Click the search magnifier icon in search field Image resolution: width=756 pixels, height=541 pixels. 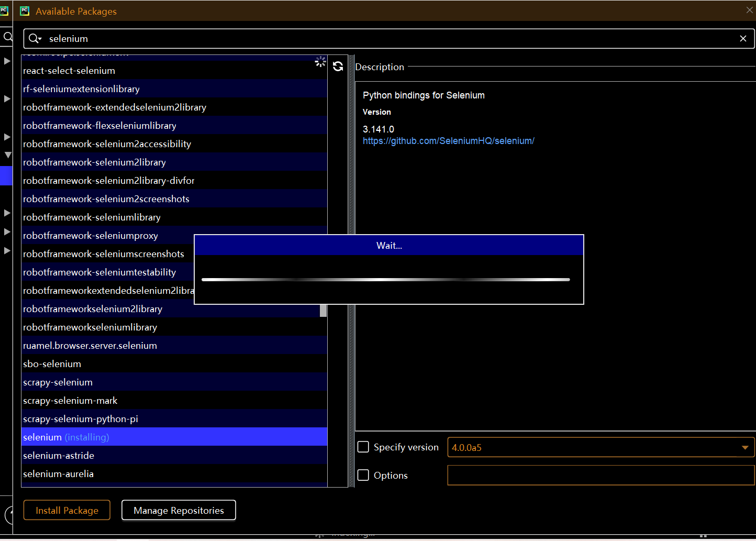pyautogui.click(x=35, y=39)
